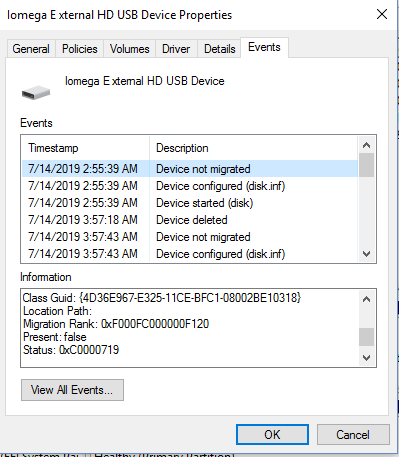Screen dimensions: 399x457
Task: Click the Timestamp column header
Action: (86, 148)
